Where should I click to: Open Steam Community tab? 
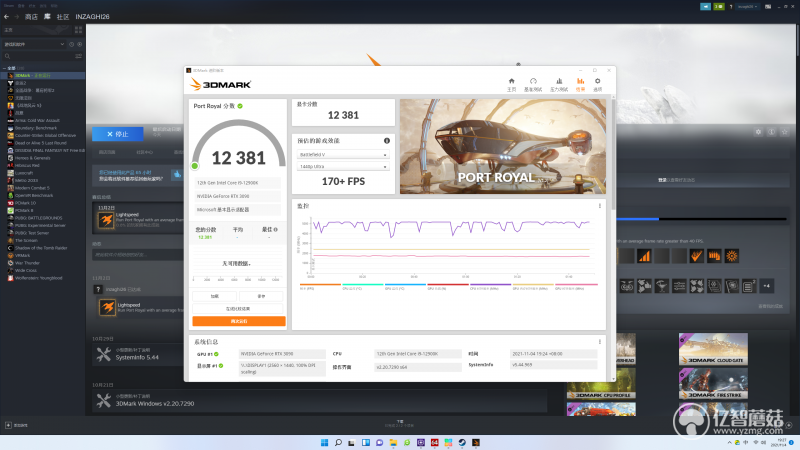click(x=63, y=17)
